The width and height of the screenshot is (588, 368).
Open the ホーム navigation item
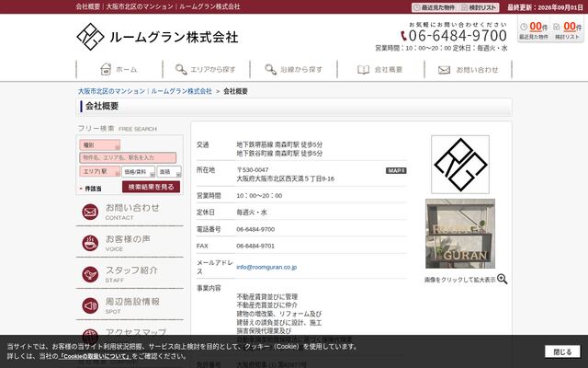(x=119, y=70)
